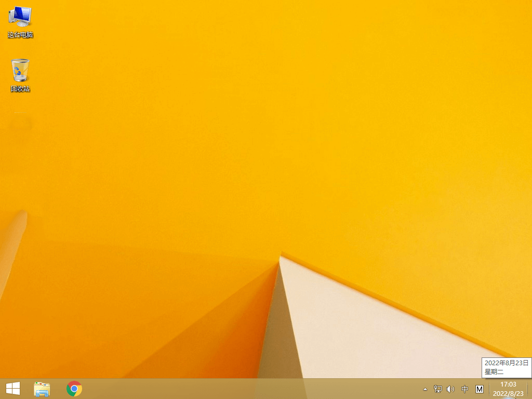Click the 回收站 icon label text
Image resolution: width=532 pixels, height=399 pixels.
(x=20, y=89)
